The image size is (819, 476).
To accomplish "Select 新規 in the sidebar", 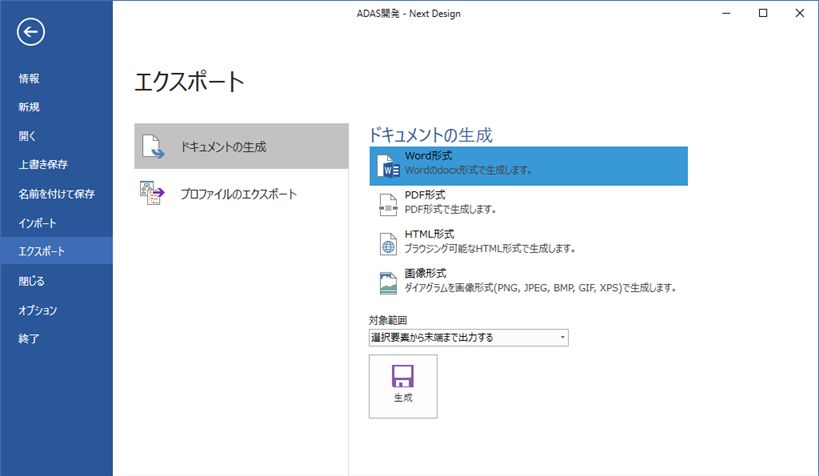I will [29, 107].
